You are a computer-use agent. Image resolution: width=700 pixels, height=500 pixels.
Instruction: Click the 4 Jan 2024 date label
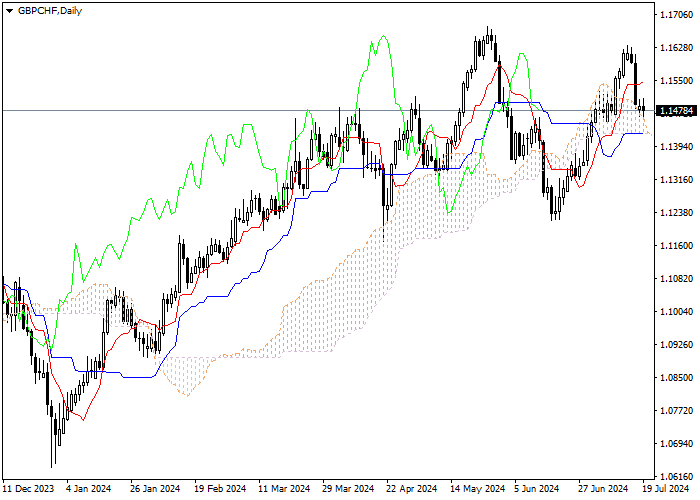(88, 488)
